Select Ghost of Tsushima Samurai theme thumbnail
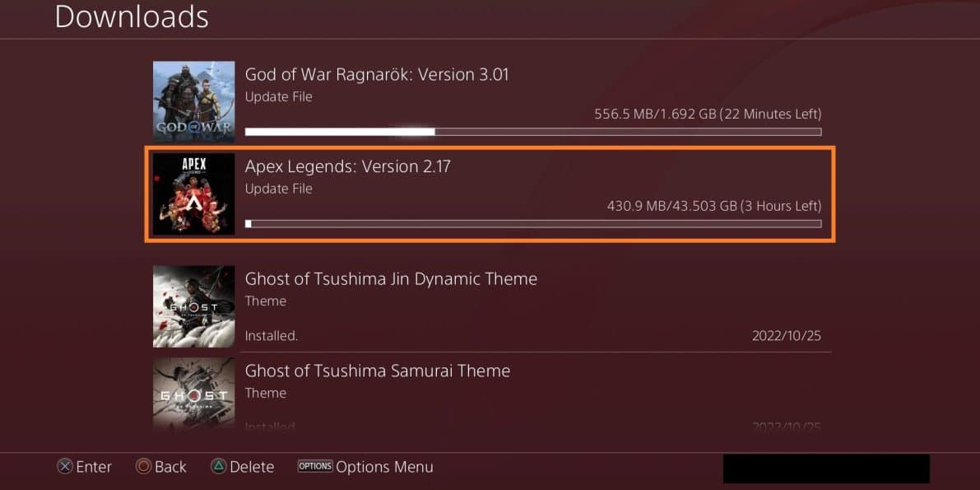The image size is (980, 490). (x=193, y=394)
